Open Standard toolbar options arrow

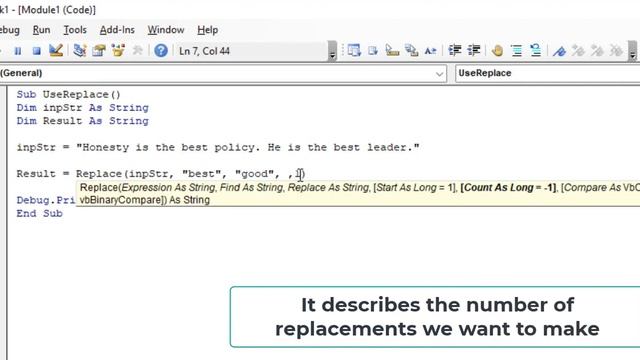(332, 51)
